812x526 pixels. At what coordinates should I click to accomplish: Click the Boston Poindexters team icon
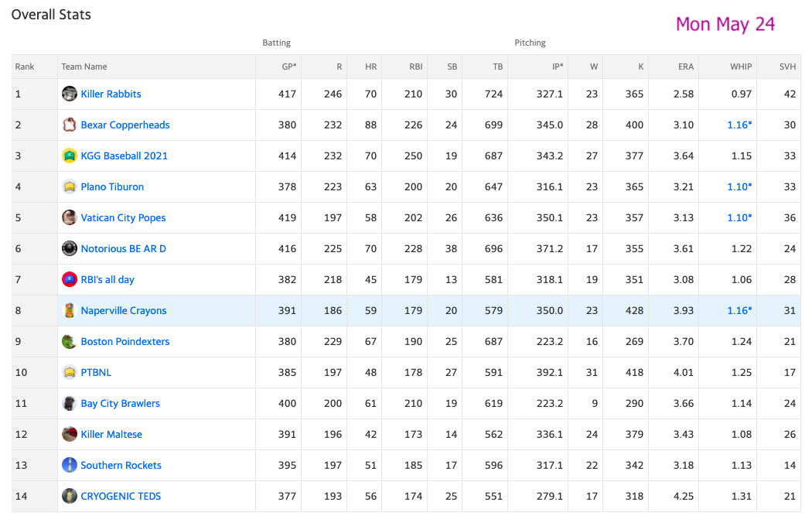pos(70,341)
